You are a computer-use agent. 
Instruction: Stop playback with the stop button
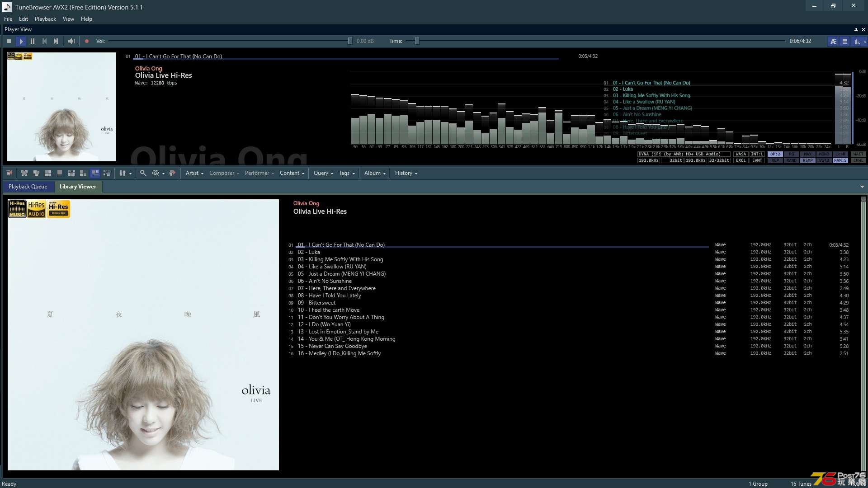(x=9, y=41)
